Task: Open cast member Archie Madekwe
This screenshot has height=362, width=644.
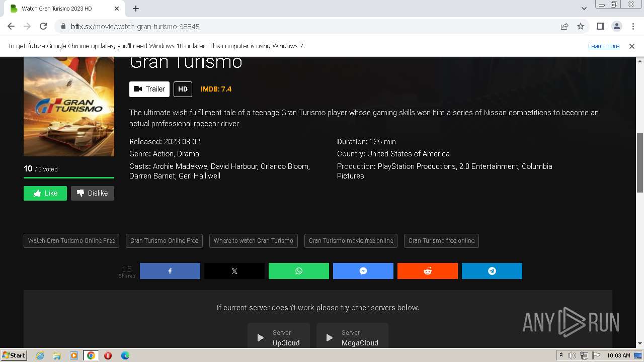Action: point(180,166)
